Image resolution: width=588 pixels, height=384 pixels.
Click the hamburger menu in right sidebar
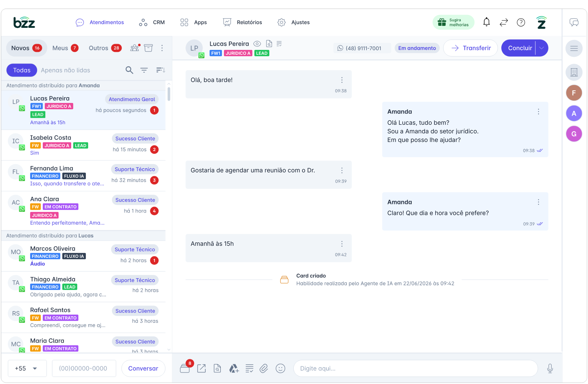(574, 48)
